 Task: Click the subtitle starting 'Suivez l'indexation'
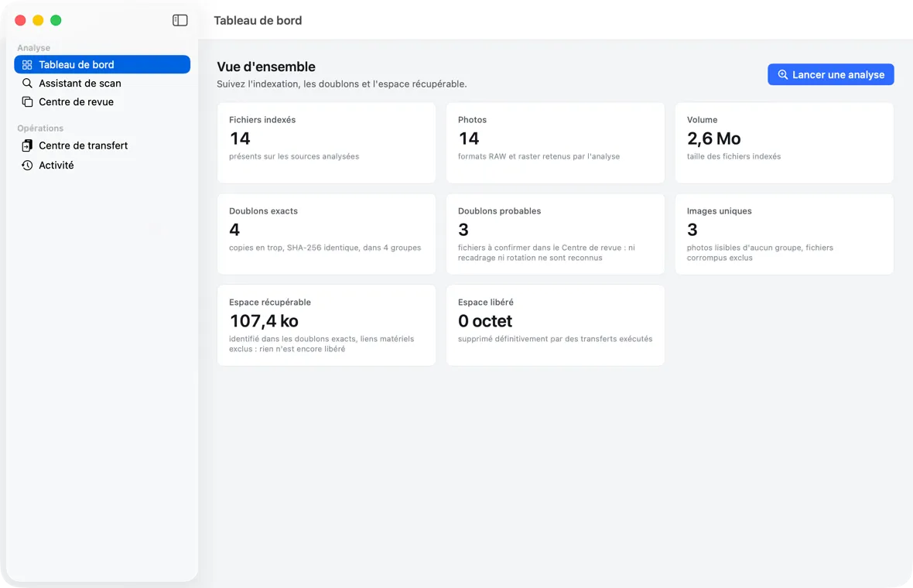coord(342,84)
